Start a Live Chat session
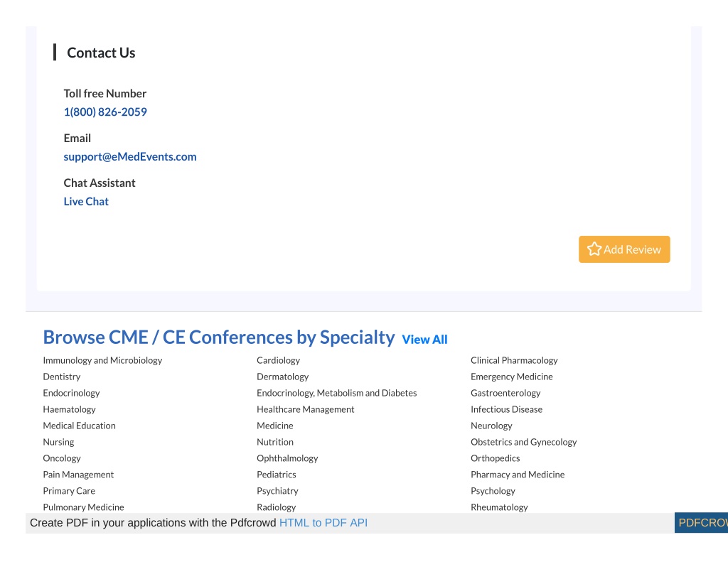Viewport: 728px width, 562px height. (86, 201)
